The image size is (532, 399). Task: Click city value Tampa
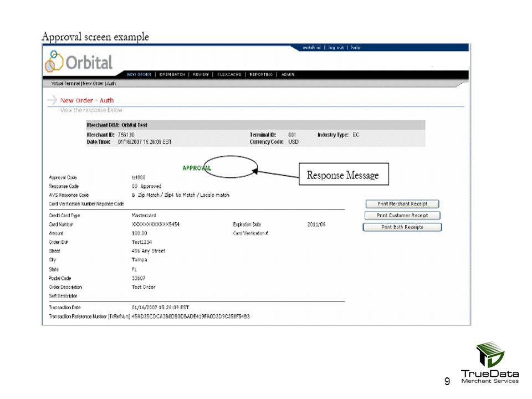click(x=139, y=259)
